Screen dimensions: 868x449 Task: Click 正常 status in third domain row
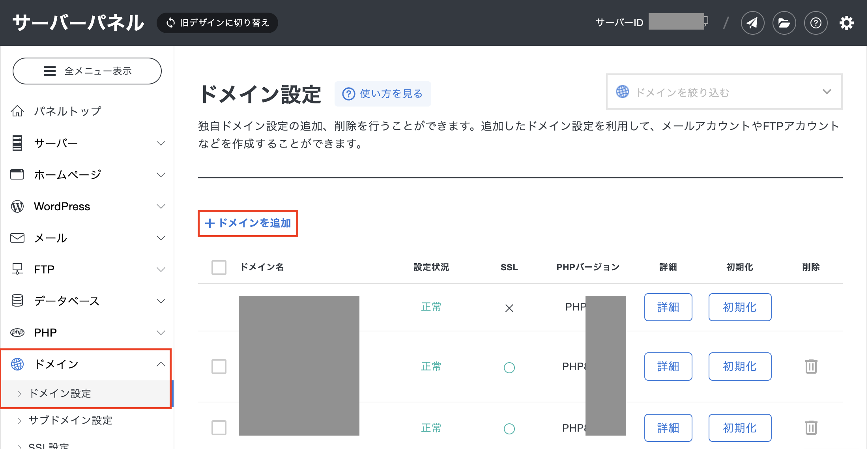tap(431, 428)
